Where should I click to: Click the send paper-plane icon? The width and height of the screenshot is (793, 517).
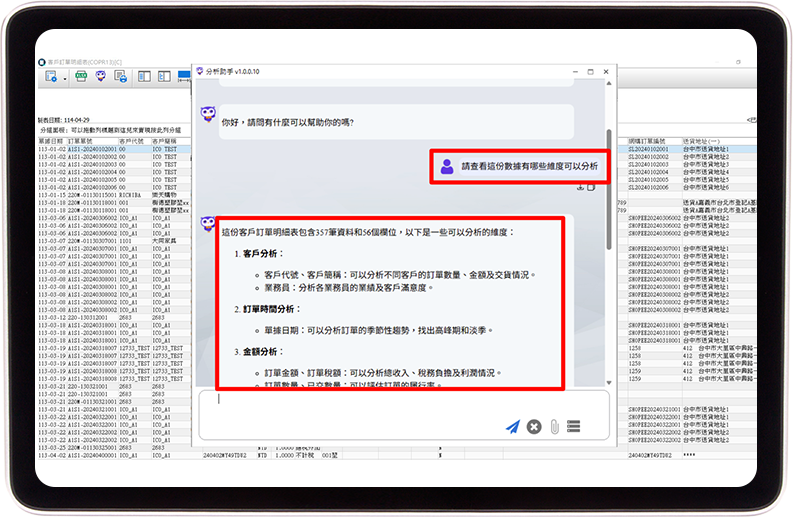(x=512, y=427)
